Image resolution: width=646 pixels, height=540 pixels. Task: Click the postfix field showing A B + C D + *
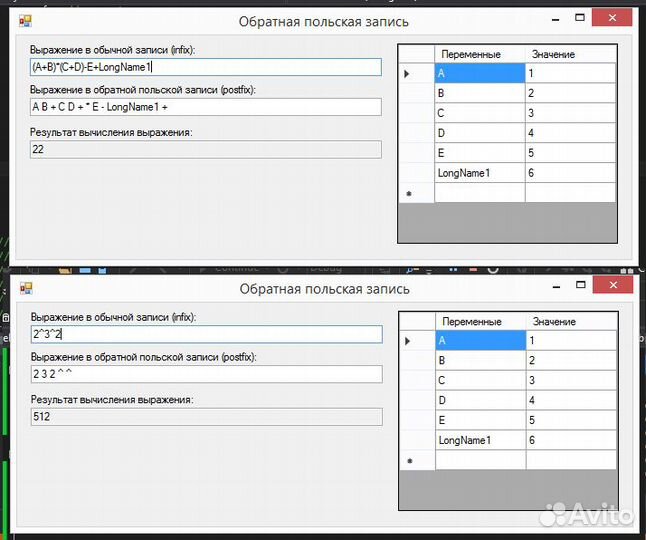click(x=205, y=107)
